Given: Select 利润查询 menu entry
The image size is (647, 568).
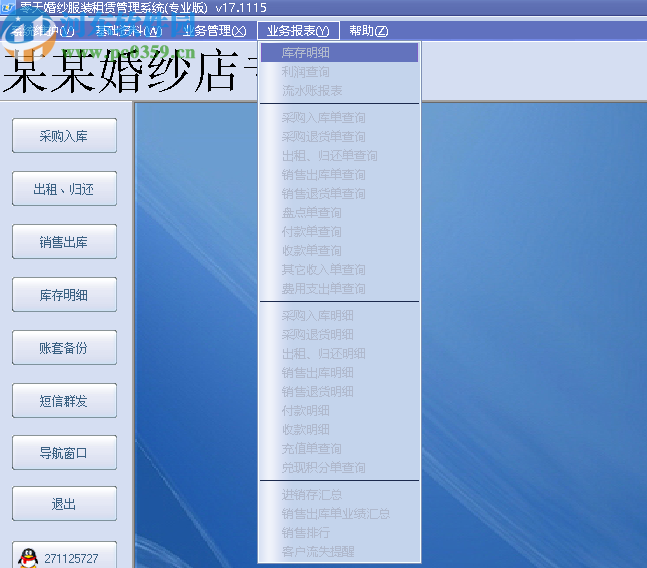Looking at the screenshot, I should click(x=339, y=72).
